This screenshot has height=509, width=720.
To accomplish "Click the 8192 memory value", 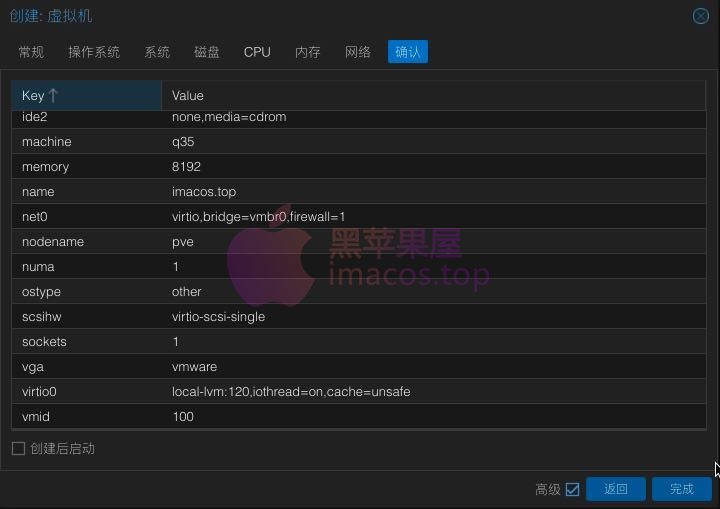I will tap(186, 167).
